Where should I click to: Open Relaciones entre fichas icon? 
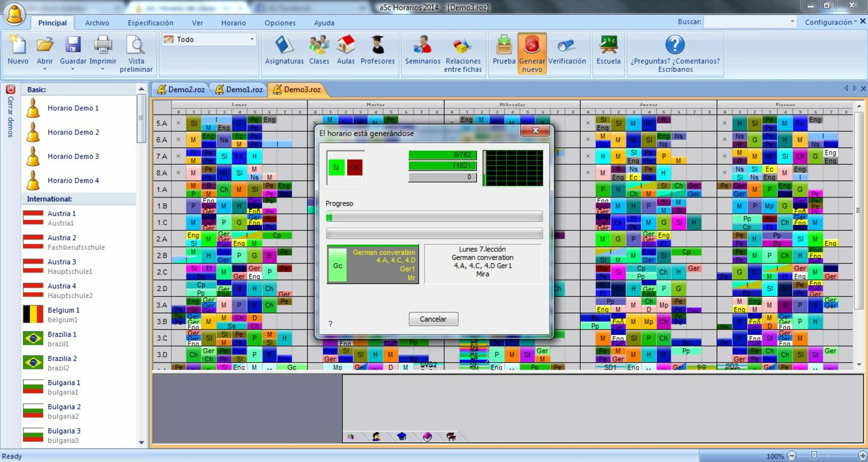[462, 45]
